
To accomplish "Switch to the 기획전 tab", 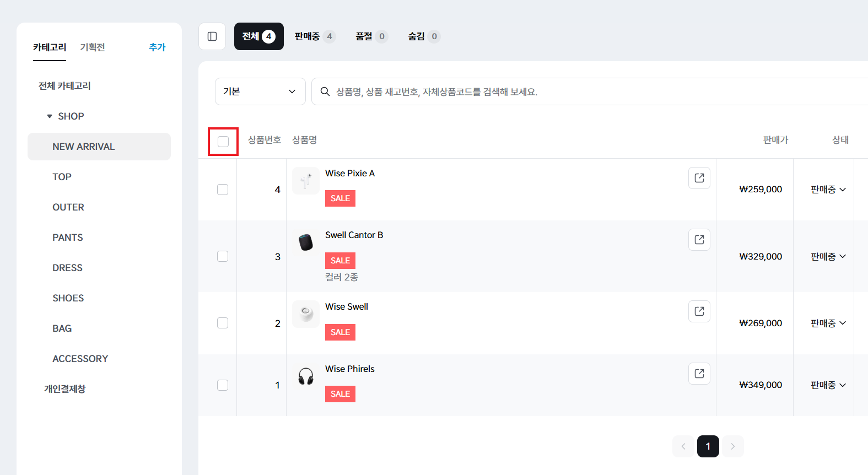I will 92,47.
